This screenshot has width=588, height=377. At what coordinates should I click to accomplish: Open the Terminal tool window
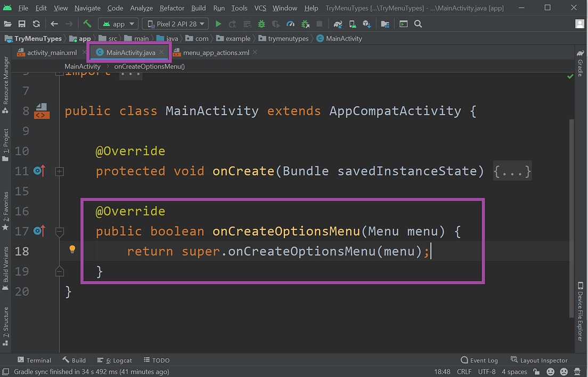coord(35,360)
